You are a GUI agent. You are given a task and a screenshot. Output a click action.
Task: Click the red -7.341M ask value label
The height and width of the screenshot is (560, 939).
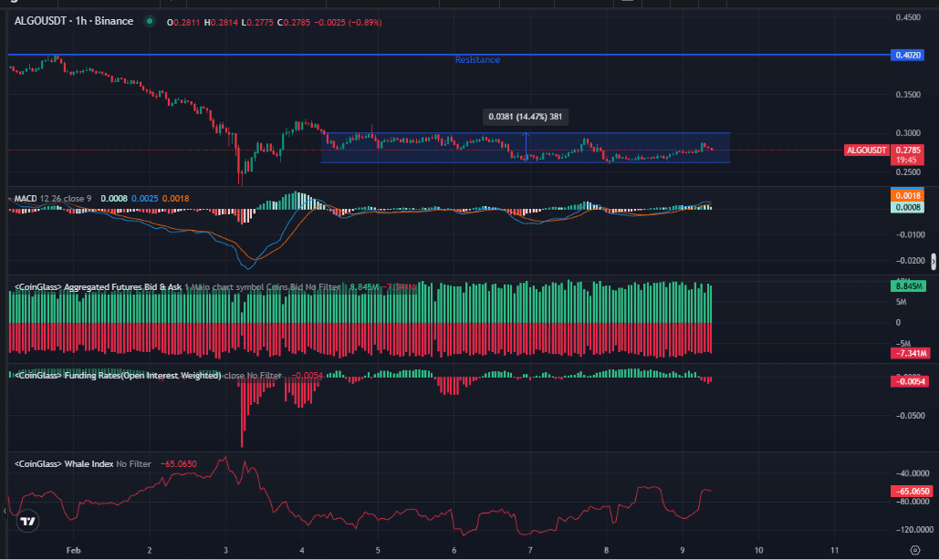(908, 353)
